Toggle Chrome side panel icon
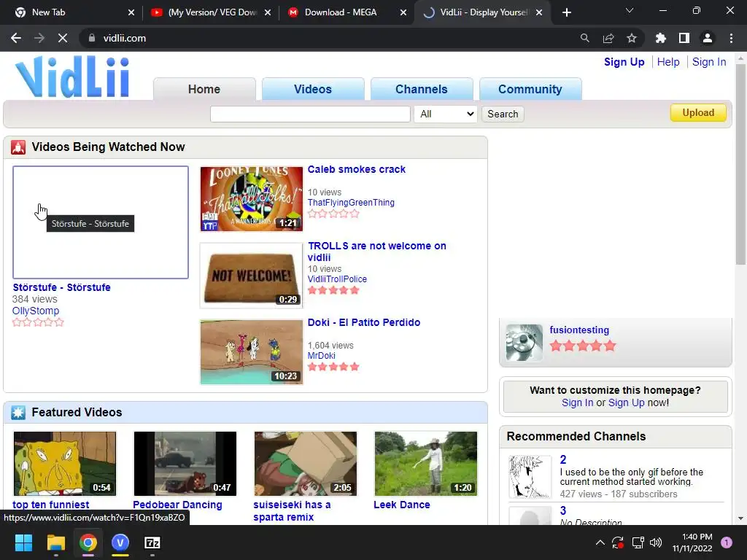This screenshot has height=560, width=747. point(684,38)
